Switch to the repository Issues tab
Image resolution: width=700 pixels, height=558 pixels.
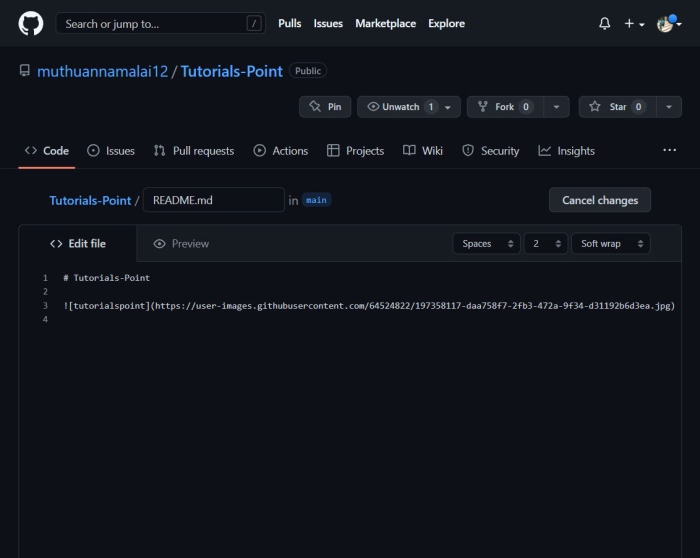(x=111, y=151)
